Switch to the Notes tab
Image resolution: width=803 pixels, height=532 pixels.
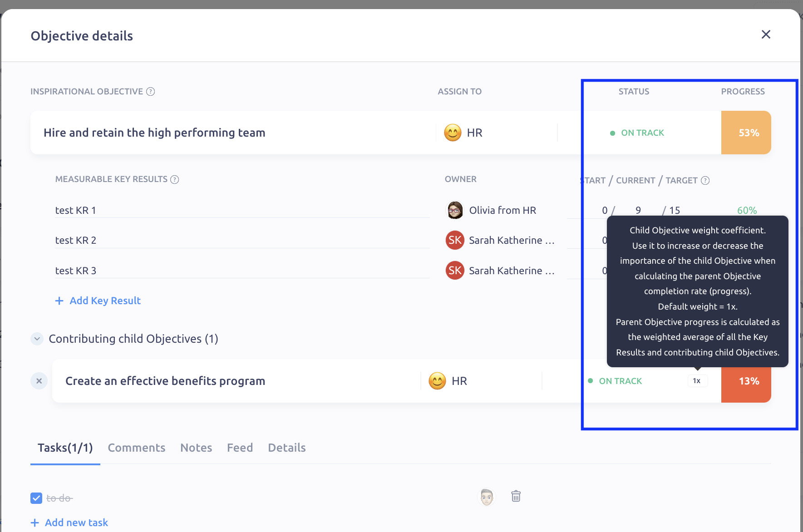click(x=196, y=448)
